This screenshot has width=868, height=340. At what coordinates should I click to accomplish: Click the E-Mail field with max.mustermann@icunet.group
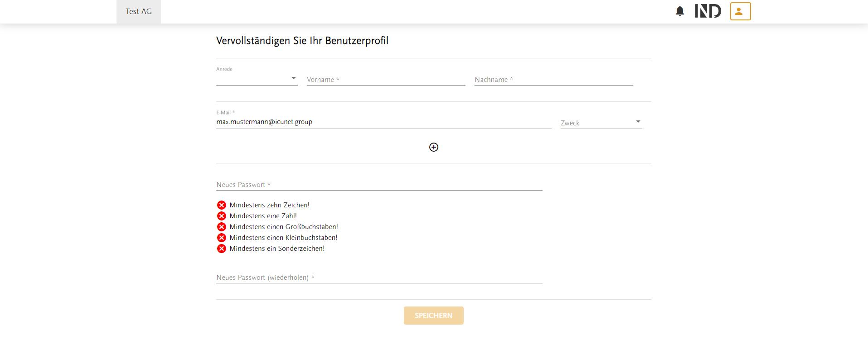384,122
